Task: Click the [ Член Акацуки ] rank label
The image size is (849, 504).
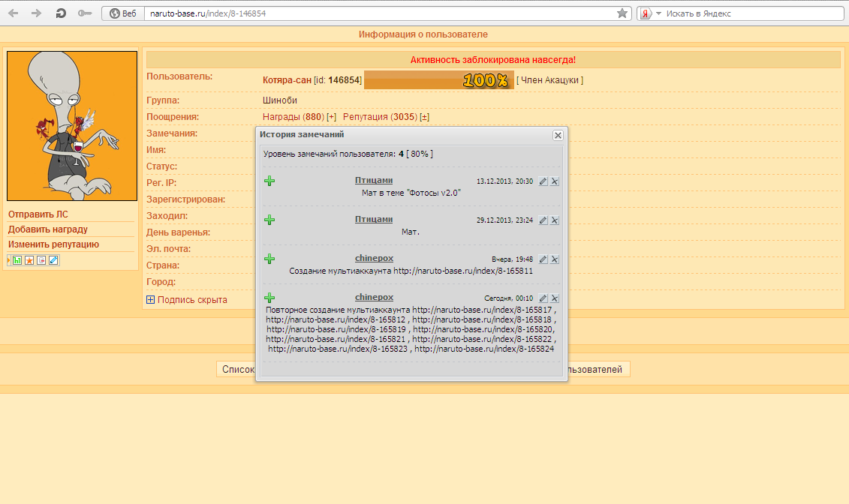Action: [x=549, y=80]
